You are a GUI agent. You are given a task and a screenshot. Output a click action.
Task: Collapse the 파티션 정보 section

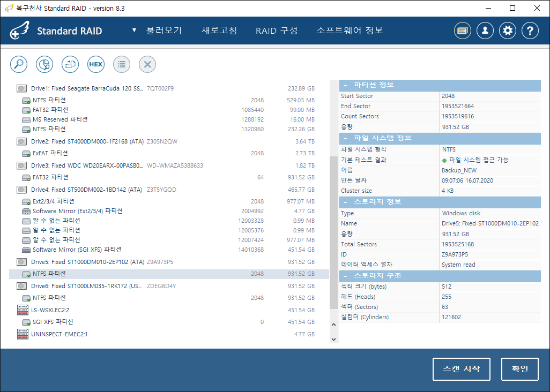click(x=346, y=85)
